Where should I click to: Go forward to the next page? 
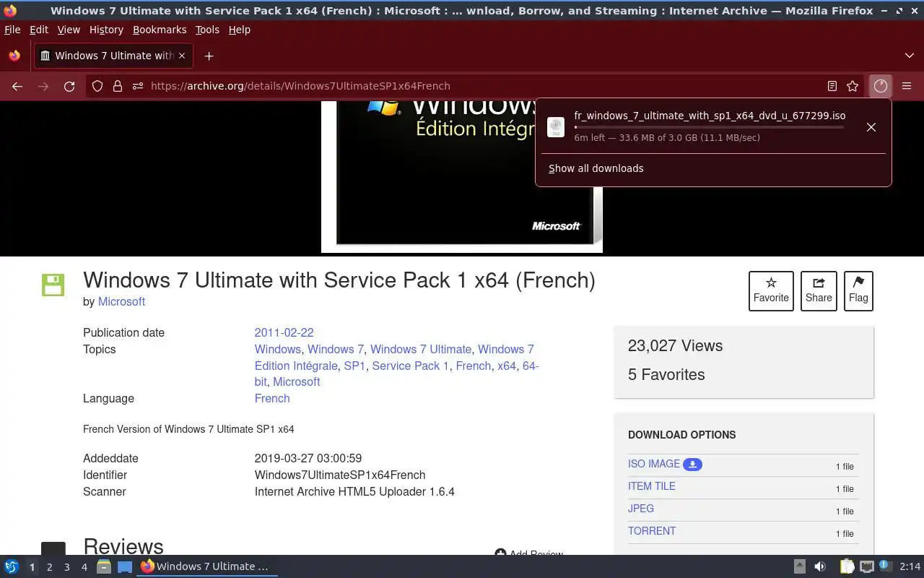click(x=43, y=86)
